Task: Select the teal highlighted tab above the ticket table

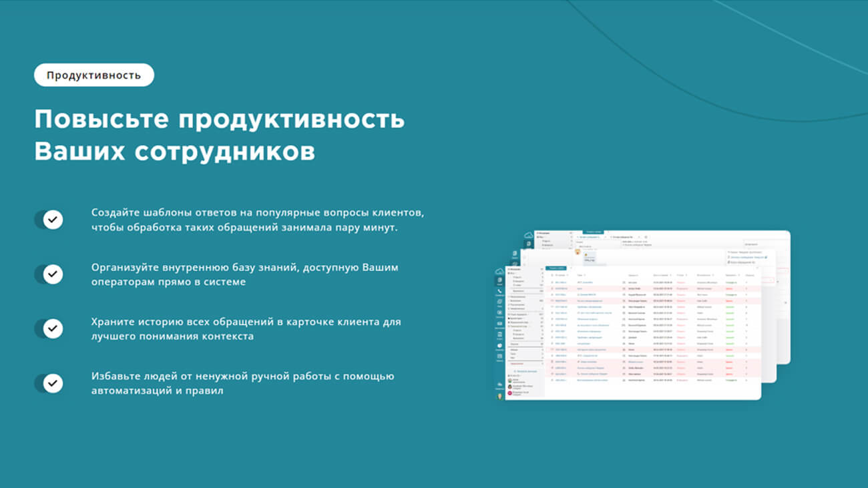Action: pyautogui.click(x=556, y=268)
